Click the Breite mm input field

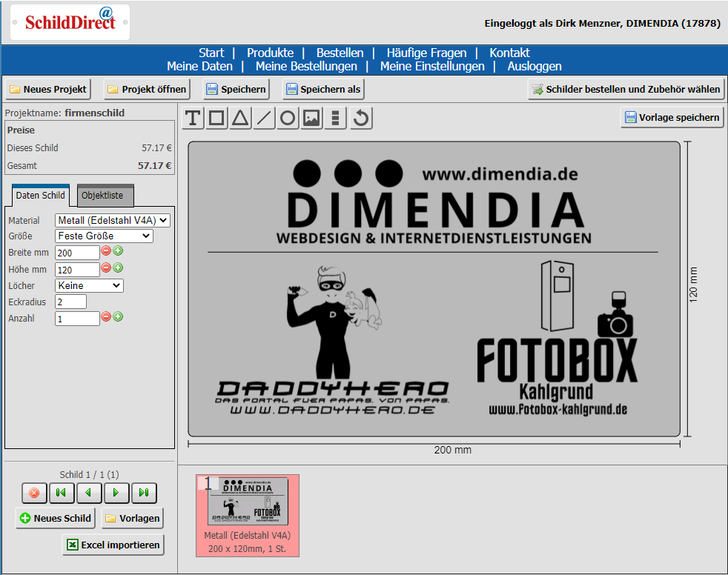tap(77, 253)
